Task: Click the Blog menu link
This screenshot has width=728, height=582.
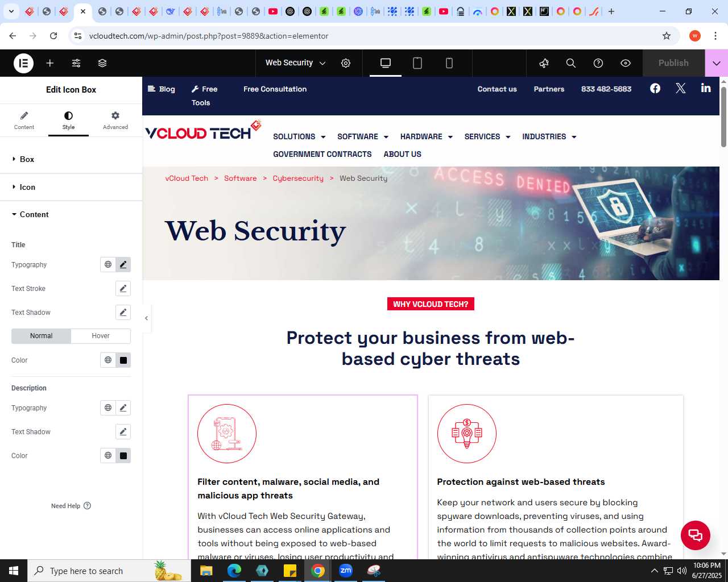Action: (162, 89)
